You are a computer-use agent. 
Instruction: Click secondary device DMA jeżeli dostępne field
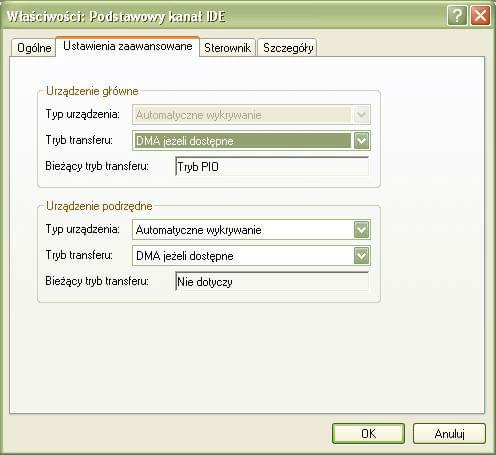(x=251, y=256)
